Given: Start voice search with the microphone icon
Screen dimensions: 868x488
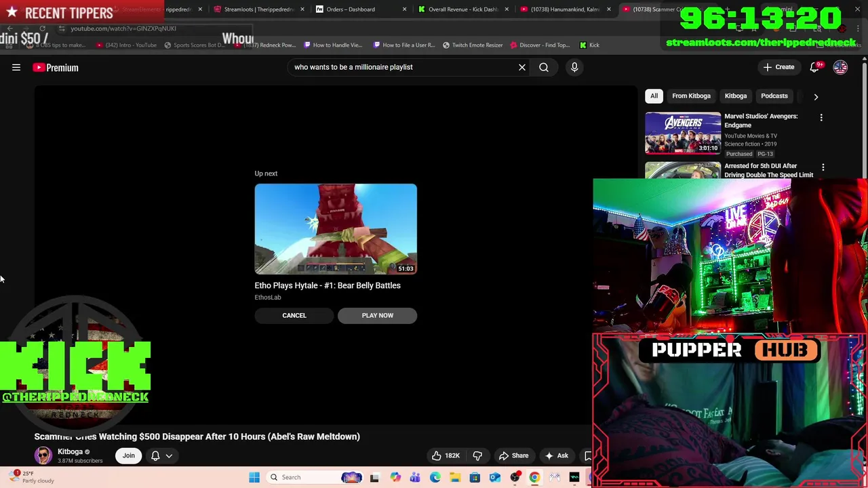Looking at the screenshot, I should pos(574,67).
